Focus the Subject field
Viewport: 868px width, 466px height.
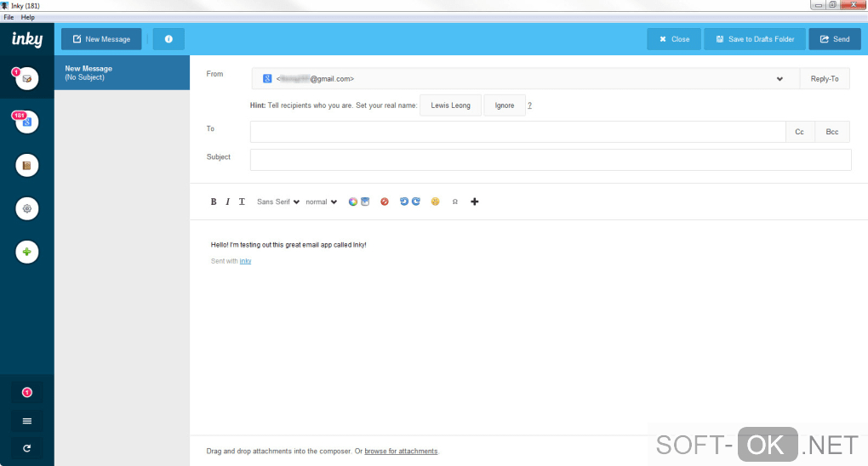[x=551, y=160]
